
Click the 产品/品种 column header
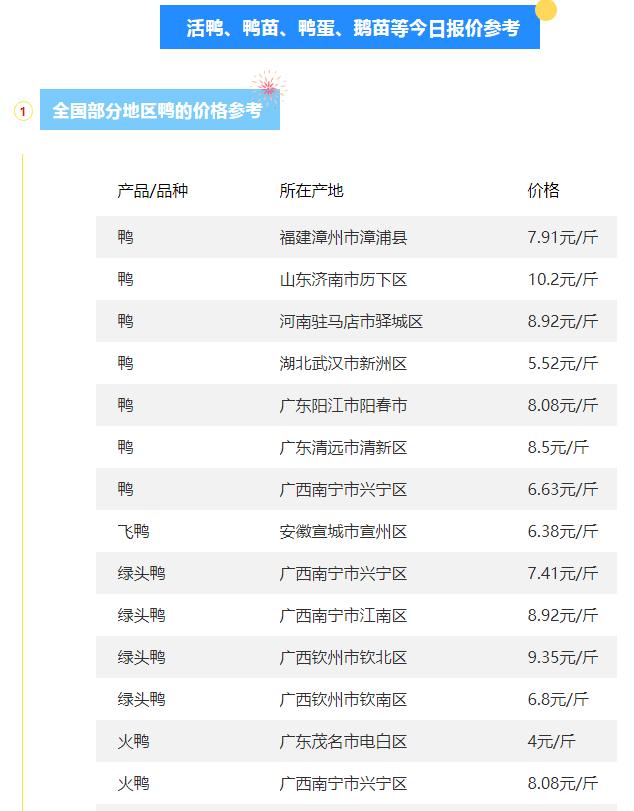pos(152,191)
